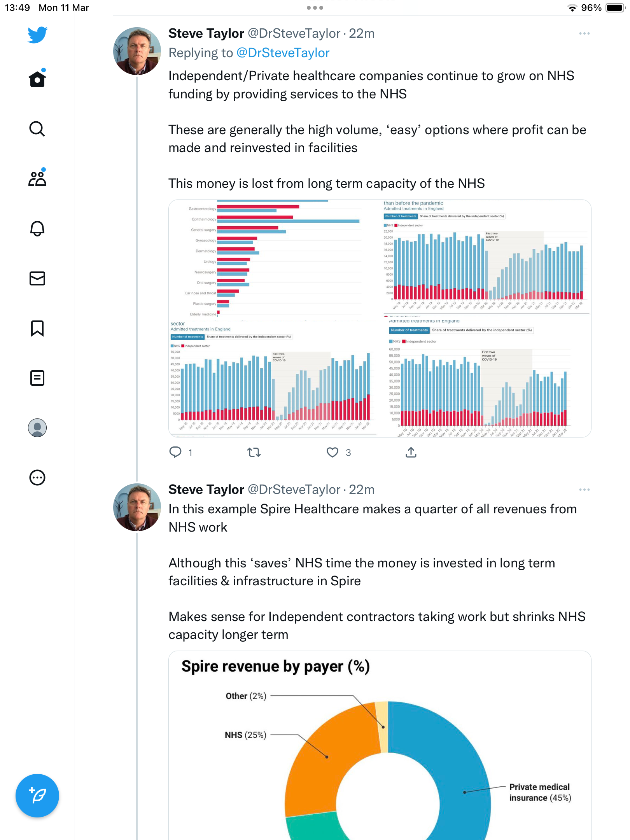Open options menu for first tweet

coord(584,34)
